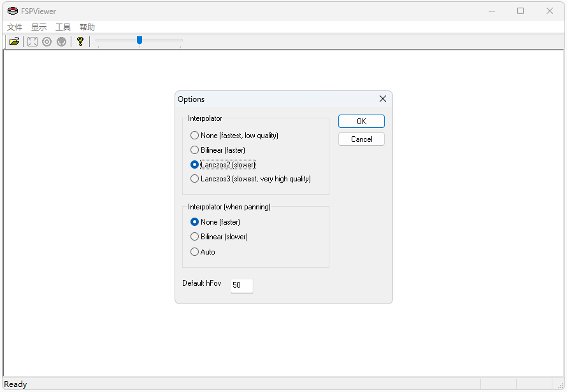Open the 工具 menu
Image resolution: width=567 pixels, height=392 pixels.
click(63, 27)
